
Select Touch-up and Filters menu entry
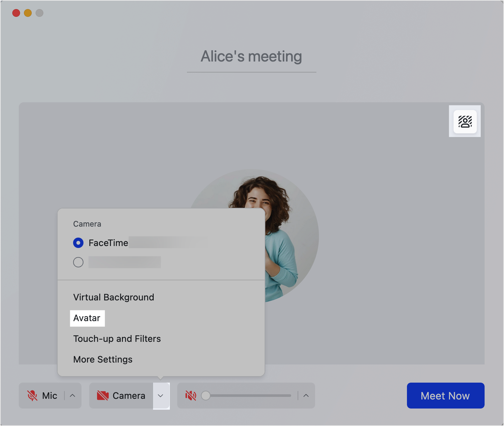tap(117, 339)
